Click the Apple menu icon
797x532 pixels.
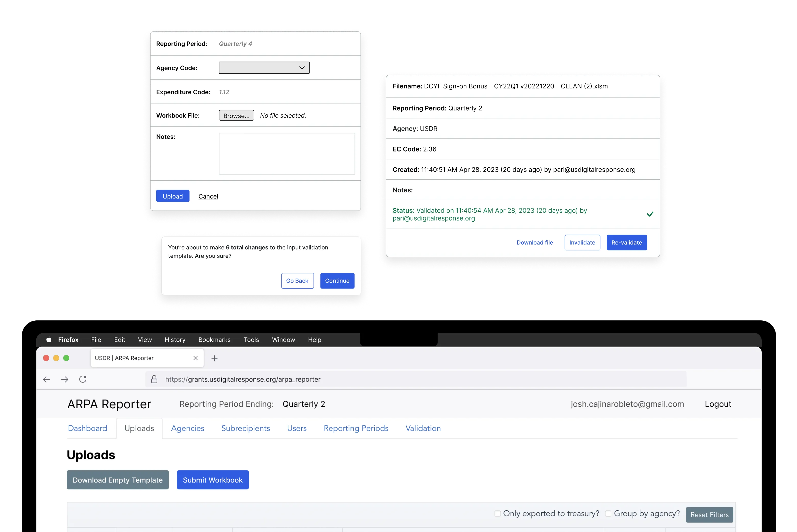(49, 339)
